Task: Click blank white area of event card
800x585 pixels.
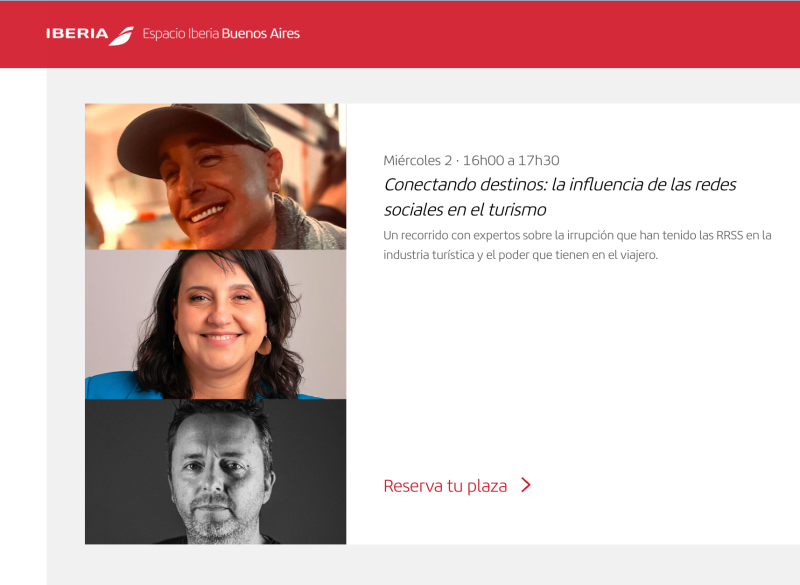Action: 571,367
